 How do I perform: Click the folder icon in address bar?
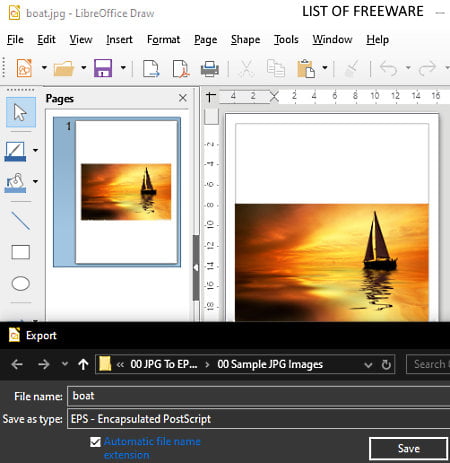(x=105, y=364)
